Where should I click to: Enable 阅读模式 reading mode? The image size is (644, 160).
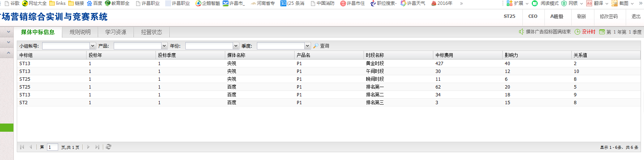click(x=545, y=3)
